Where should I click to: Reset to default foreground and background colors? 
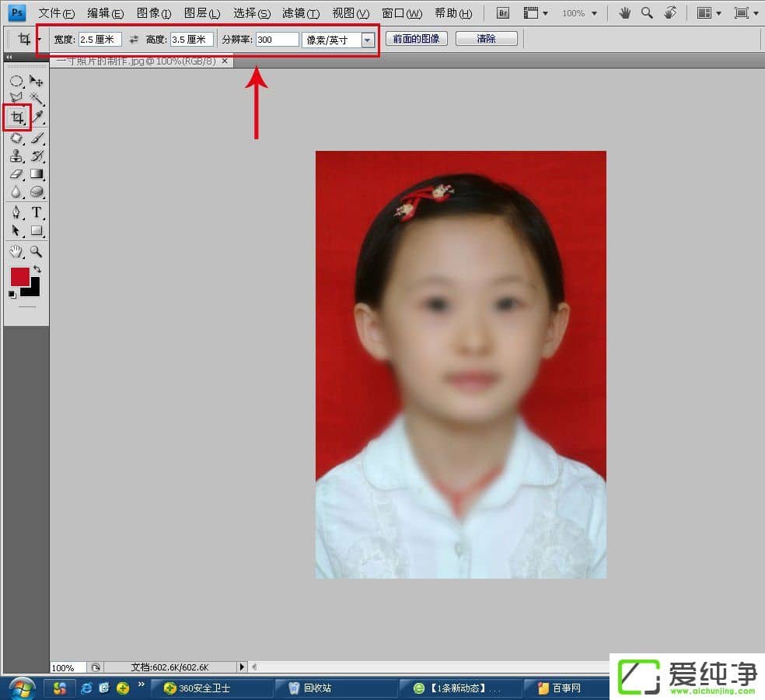pos(12,295)
